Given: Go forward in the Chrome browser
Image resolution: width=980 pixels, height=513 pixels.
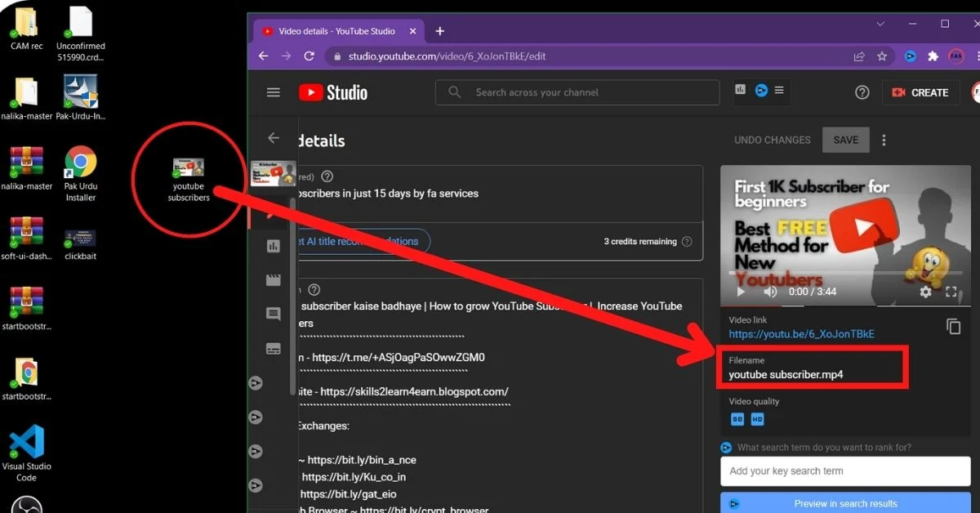Looking at the screenshot, I should tap(286, 56).
